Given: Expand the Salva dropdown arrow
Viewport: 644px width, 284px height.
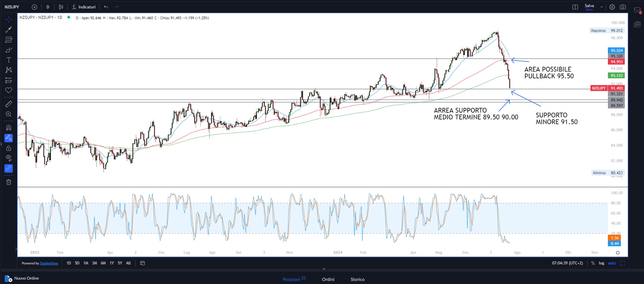Looking at the screenshot, I should point(602,7).
